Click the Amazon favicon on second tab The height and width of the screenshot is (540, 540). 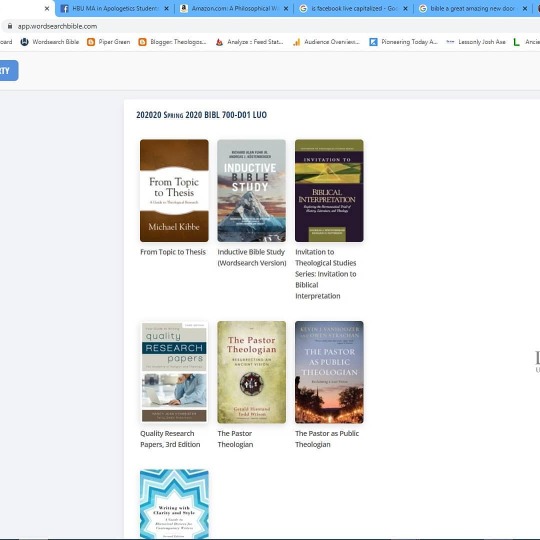click(x=184, y=9)
